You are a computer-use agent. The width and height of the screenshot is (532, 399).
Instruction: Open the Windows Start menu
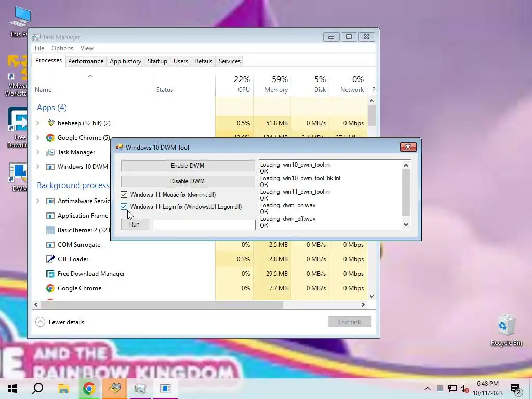12,389
